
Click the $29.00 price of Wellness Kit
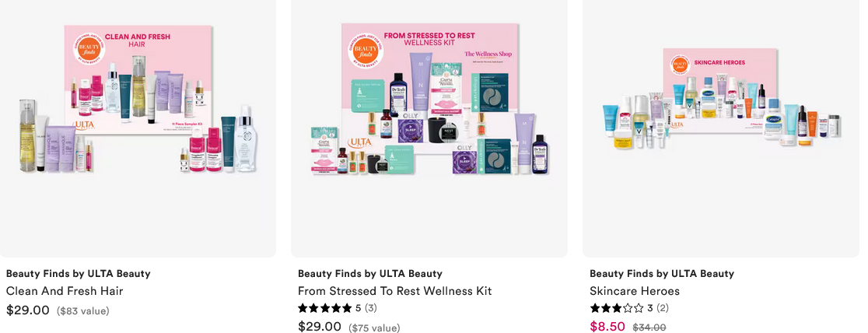320,327
